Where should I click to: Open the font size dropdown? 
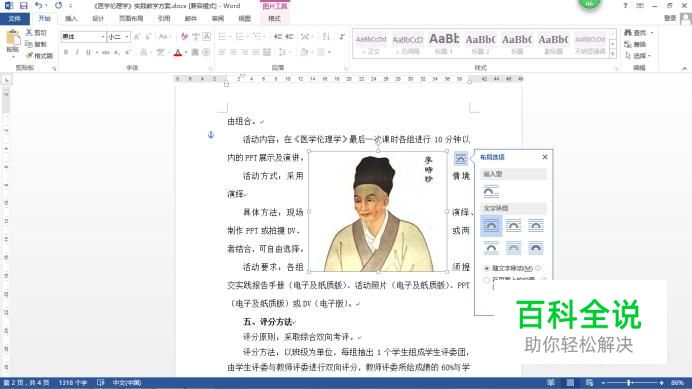point(127,37)
